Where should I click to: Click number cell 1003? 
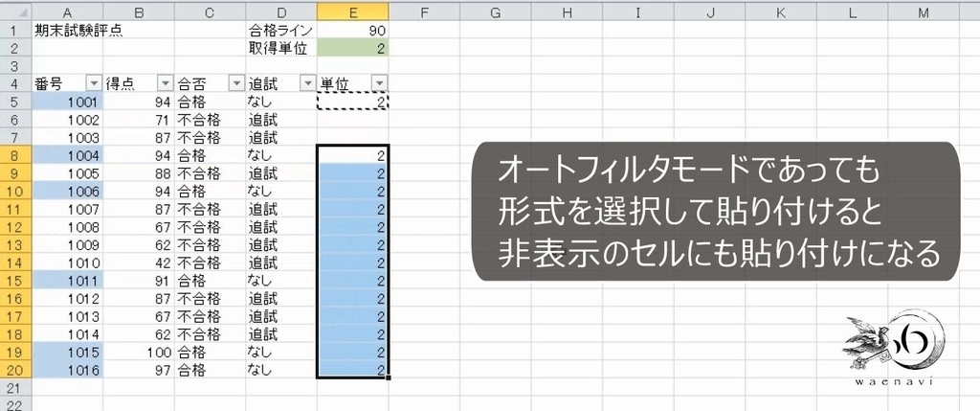(x=68, y=137)
